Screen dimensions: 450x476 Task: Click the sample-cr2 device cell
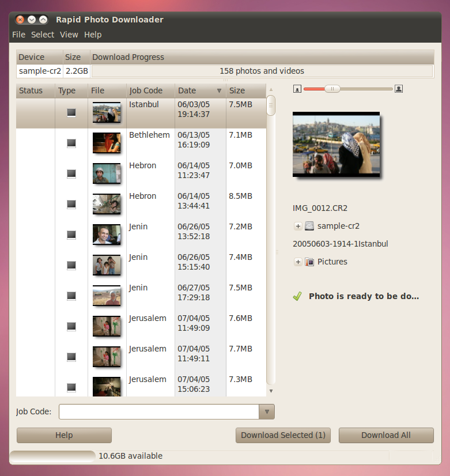tap(40, 71)
